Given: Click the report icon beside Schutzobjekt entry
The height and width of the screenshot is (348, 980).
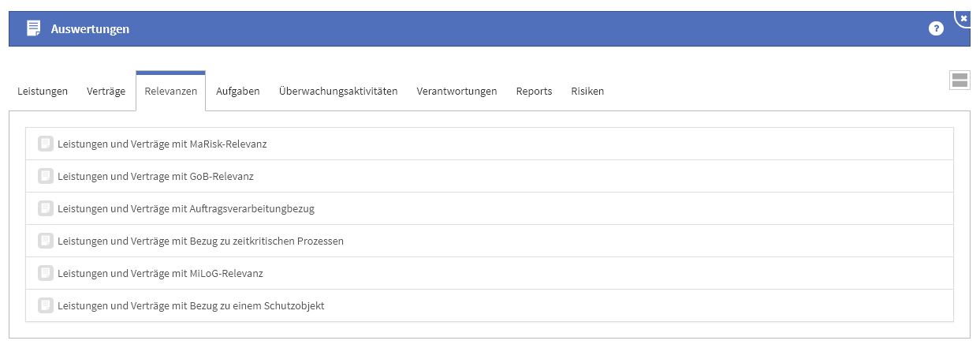Looking at the screenshot, I should (46, 305).
